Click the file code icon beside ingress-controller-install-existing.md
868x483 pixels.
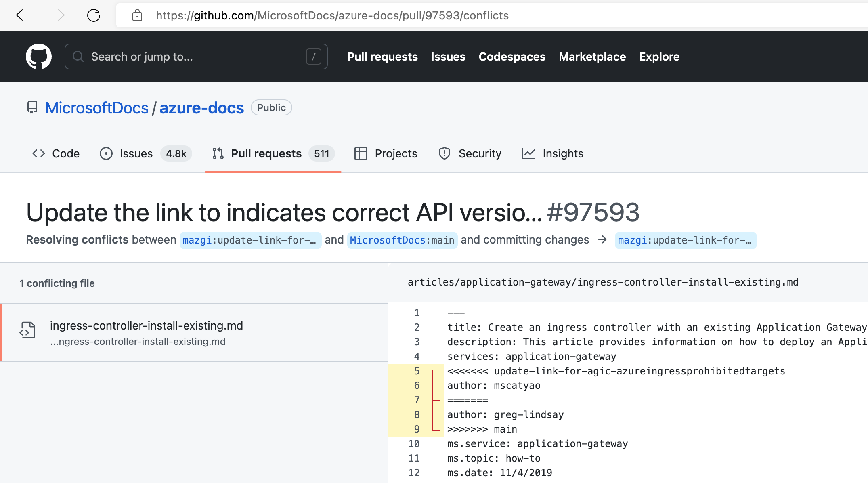[x=27, y=330]
